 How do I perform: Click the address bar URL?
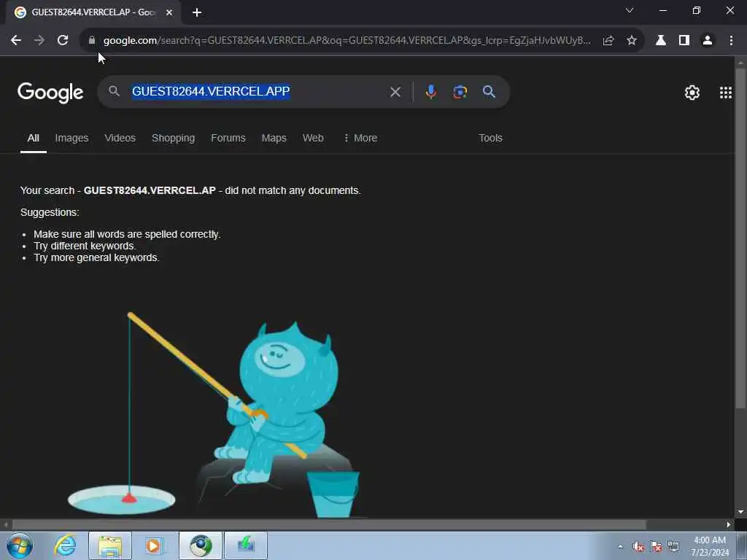click(x=347, y=41)
